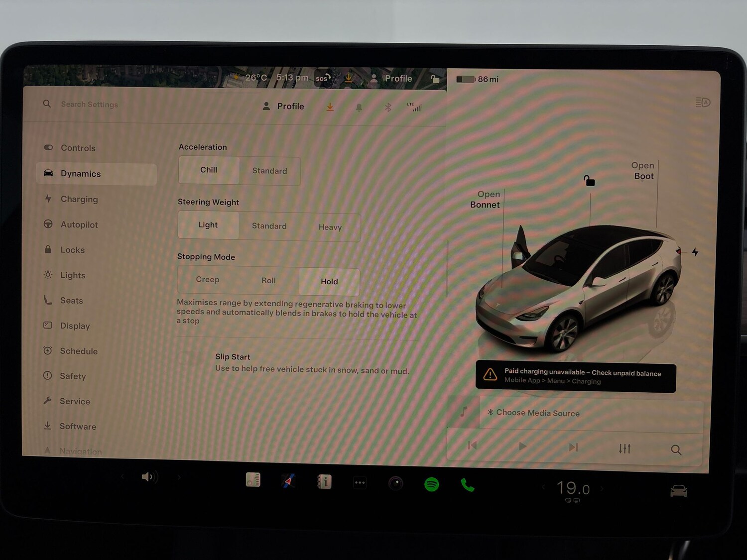This screenshot has height=560, width=747.
Task: Click the Search Settings field
Action: point(90,105)
